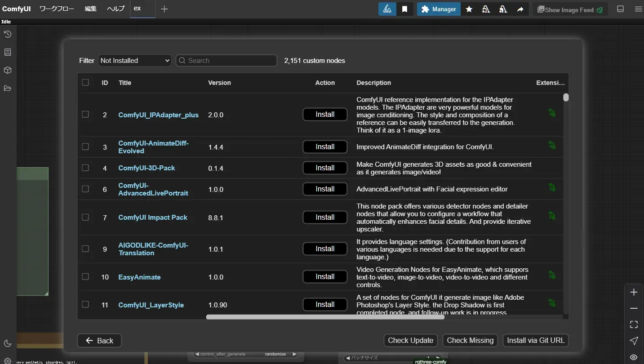Check the box for EasyAnimate row
644x364 pixels.
[x=85, y=276]
